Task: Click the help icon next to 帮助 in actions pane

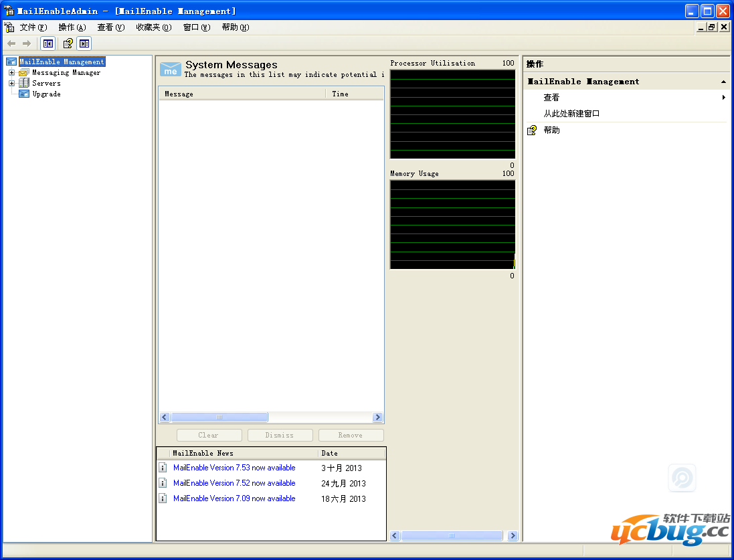Action: coord(532,130)
